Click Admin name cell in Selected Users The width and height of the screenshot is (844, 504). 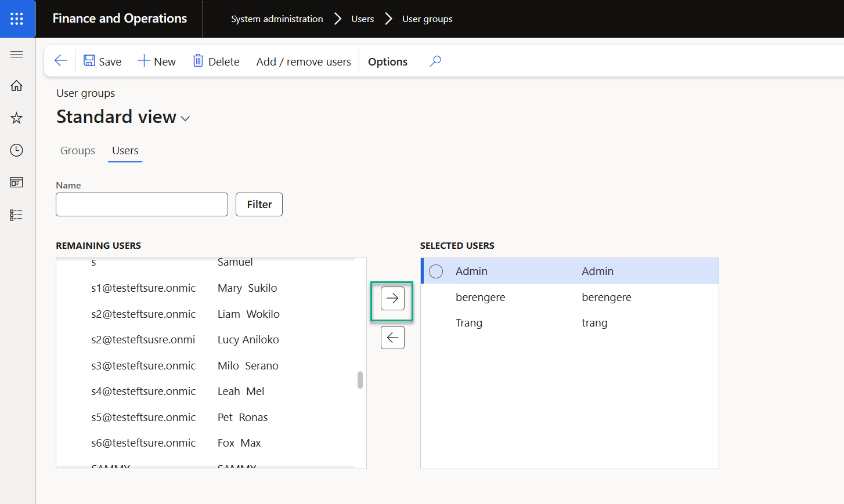(x=597, y=271)
